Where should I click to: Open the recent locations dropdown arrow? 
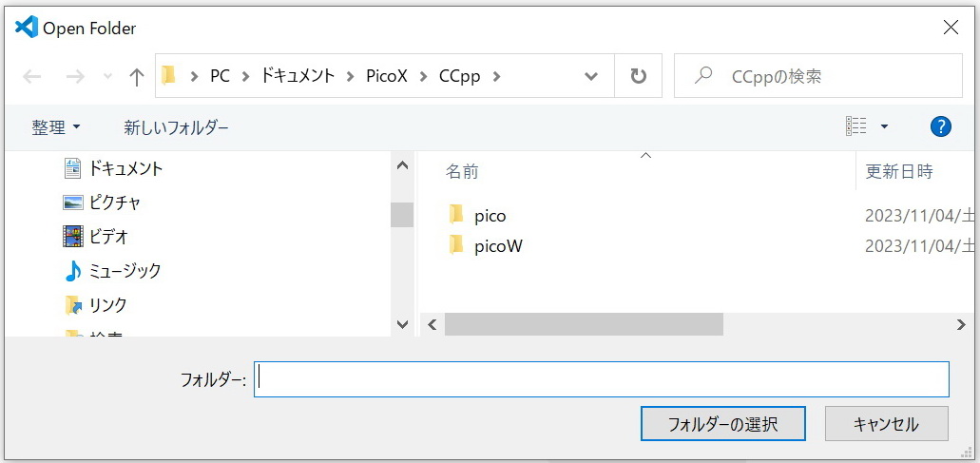tap(108, 76)
